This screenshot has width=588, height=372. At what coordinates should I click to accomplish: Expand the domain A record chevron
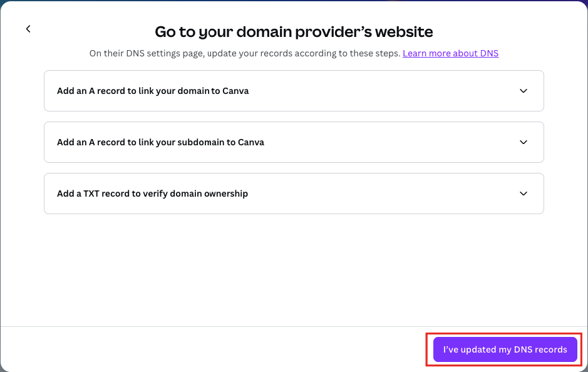pyautogui.click(x=524, y=91)
